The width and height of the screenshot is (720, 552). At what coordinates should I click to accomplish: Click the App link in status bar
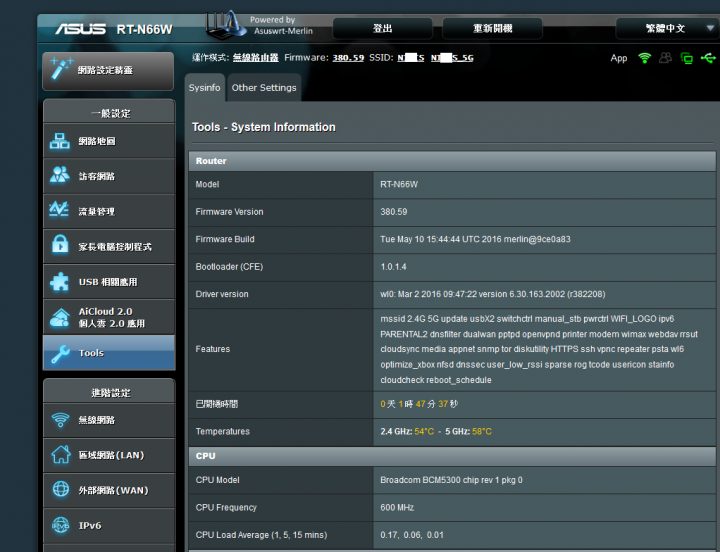pos(619,58)
